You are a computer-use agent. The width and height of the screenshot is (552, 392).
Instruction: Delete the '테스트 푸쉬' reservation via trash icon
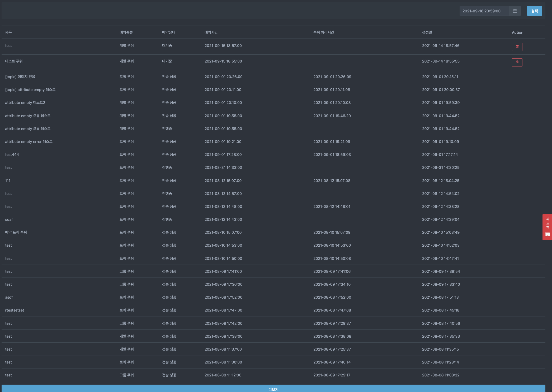pyautogui.click(x=517, y=62)
